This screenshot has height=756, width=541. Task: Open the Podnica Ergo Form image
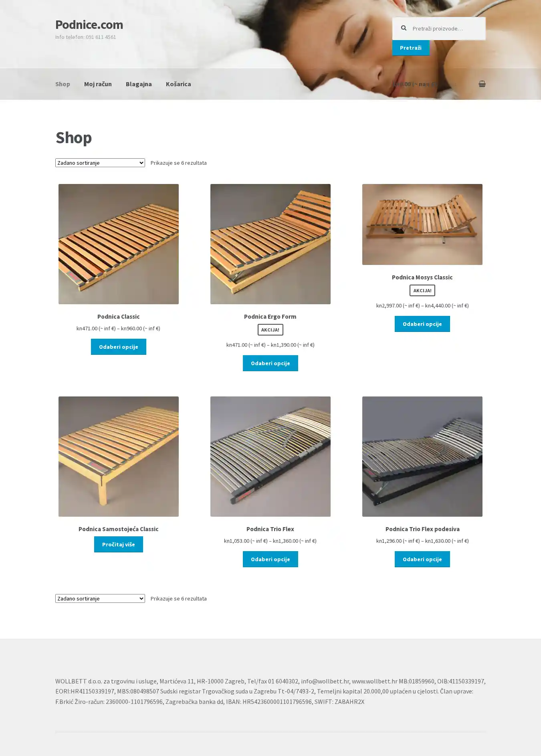[270, 244]
